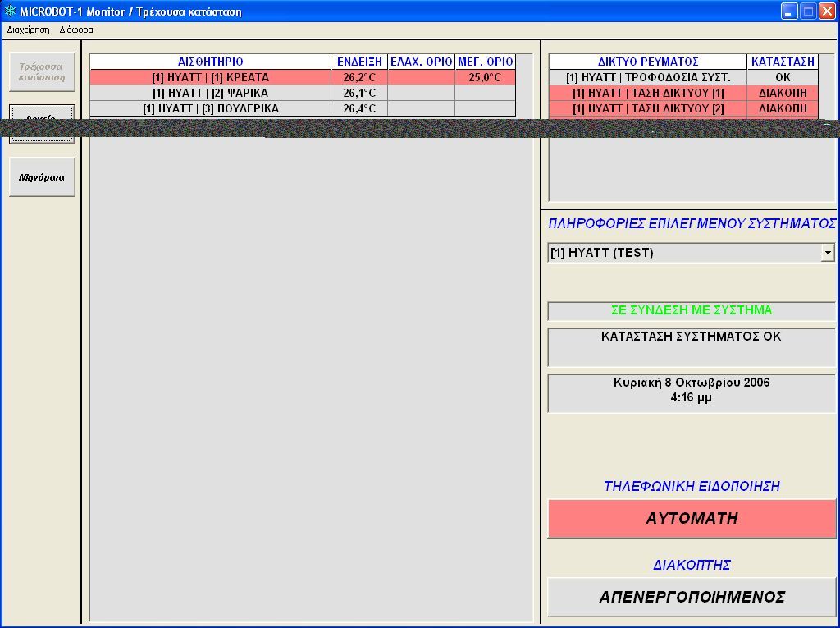Click the ΑΙΣΘΗΤΗΡΙΟ column header
840x628 pixels.
(x=211, y=62)
